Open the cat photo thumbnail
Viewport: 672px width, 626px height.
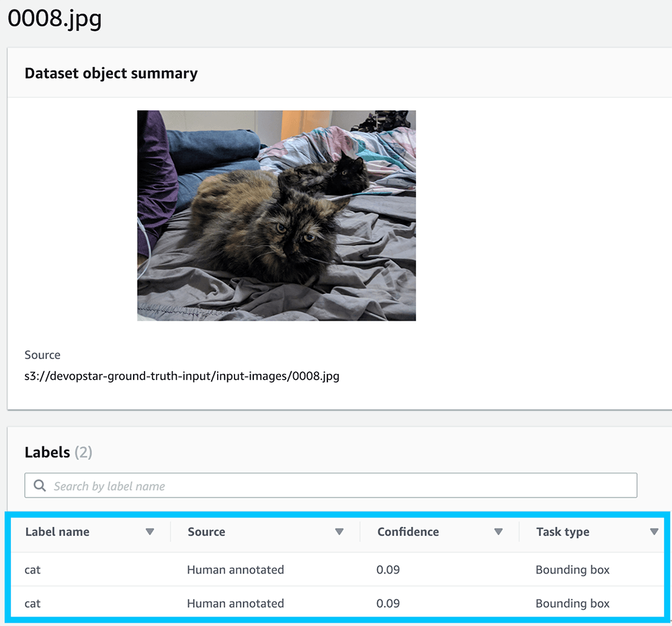point(276,215)
